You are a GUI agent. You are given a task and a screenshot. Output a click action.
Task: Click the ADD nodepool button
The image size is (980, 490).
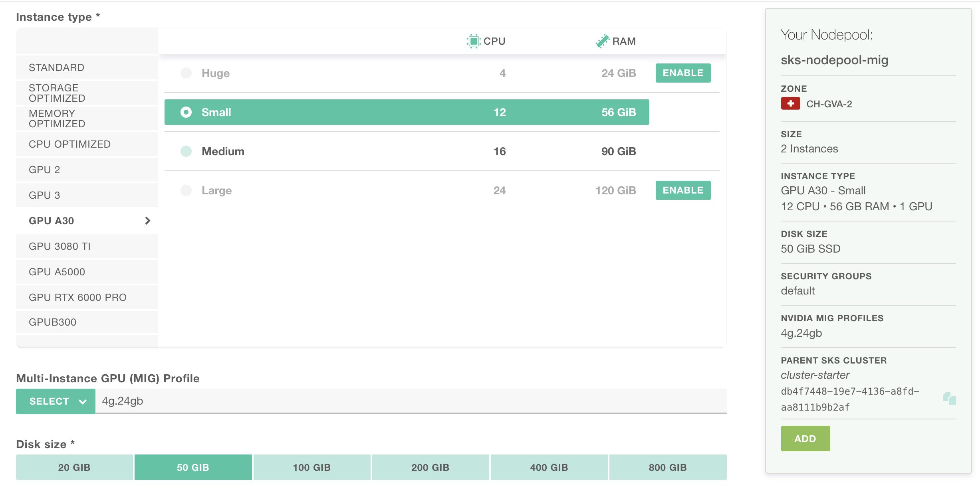click(x=805, y=439)
